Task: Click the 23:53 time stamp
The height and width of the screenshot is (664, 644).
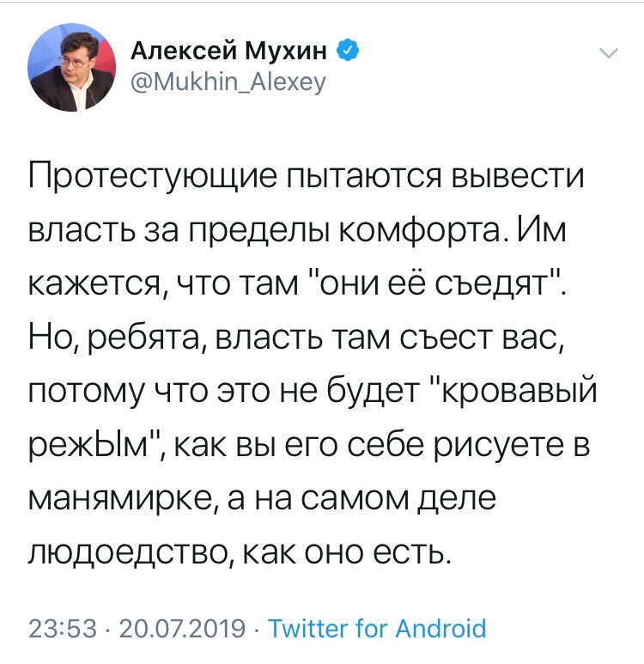Action: [x=62, y=628]
